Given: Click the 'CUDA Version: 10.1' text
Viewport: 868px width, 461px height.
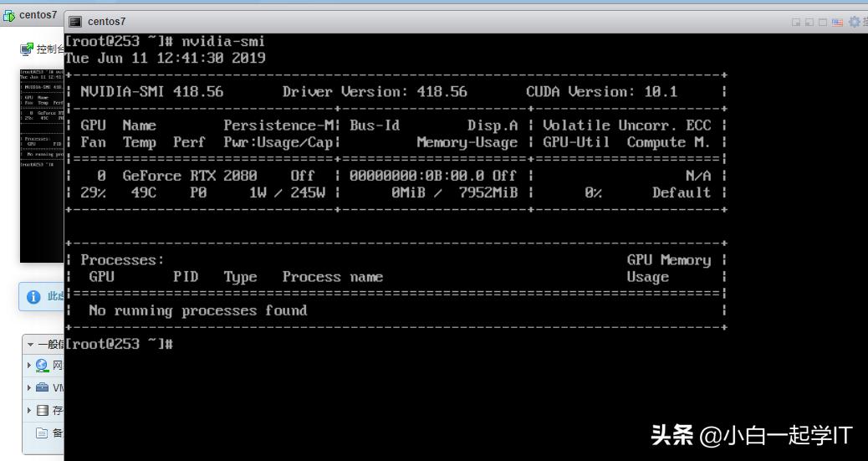Looking at the screenshot, I should click(602, 92).
